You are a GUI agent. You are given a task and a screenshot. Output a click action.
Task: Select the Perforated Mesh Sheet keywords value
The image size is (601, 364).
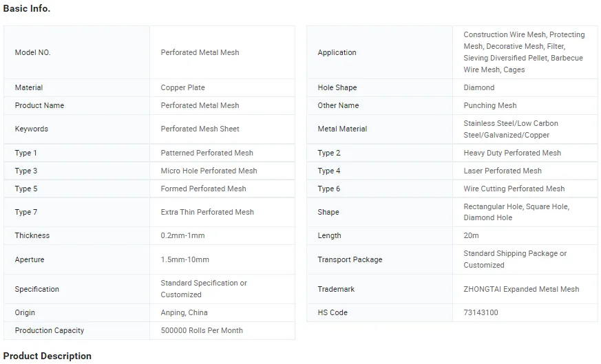pyautogui.click(x=200, y=129)
